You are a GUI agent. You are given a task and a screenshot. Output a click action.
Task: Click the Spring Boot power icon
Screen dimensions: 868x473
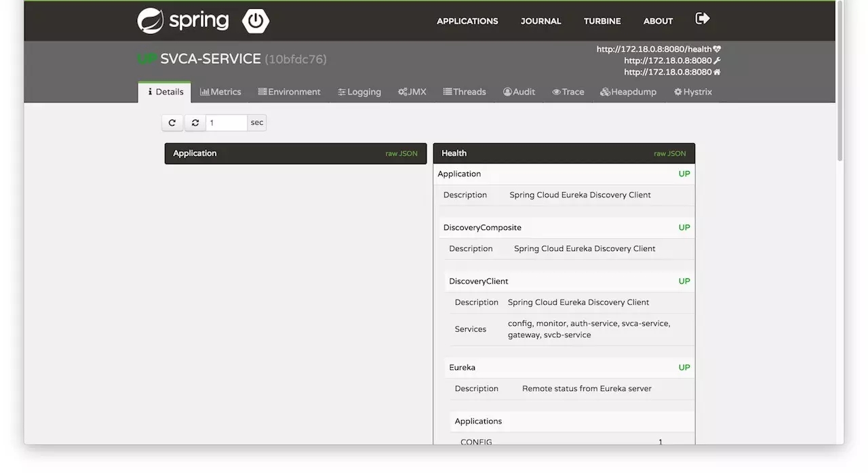coord(256,21)
